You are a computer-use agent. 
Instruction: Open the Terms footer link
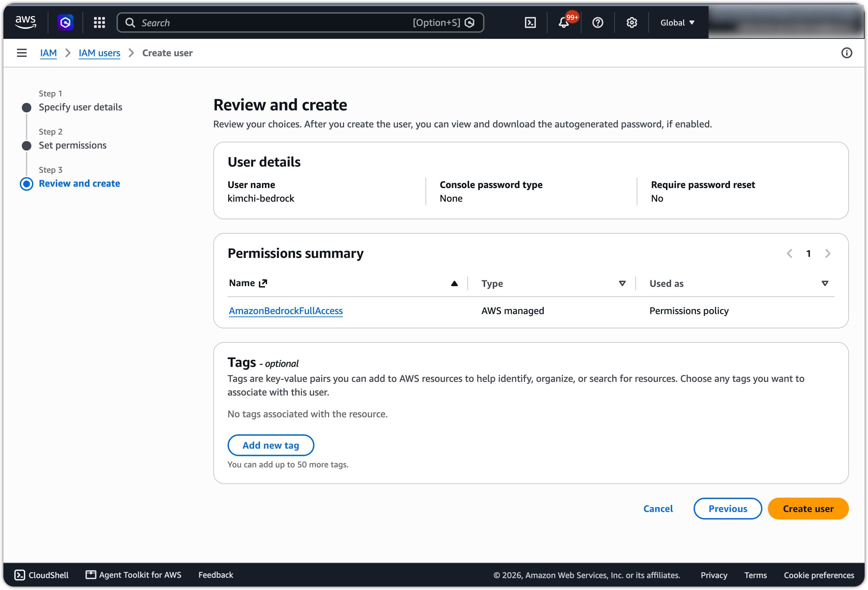755,575
